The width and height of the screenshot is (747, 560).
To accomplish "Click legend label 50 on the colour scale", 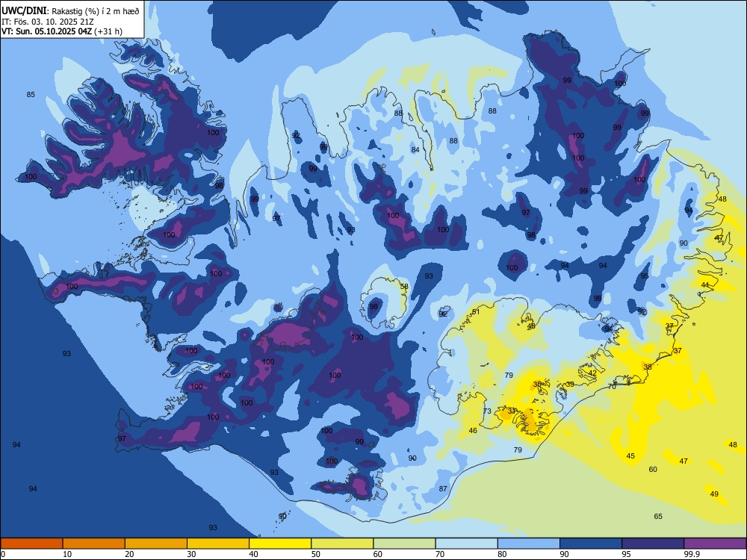I will (x=316, y=554).
